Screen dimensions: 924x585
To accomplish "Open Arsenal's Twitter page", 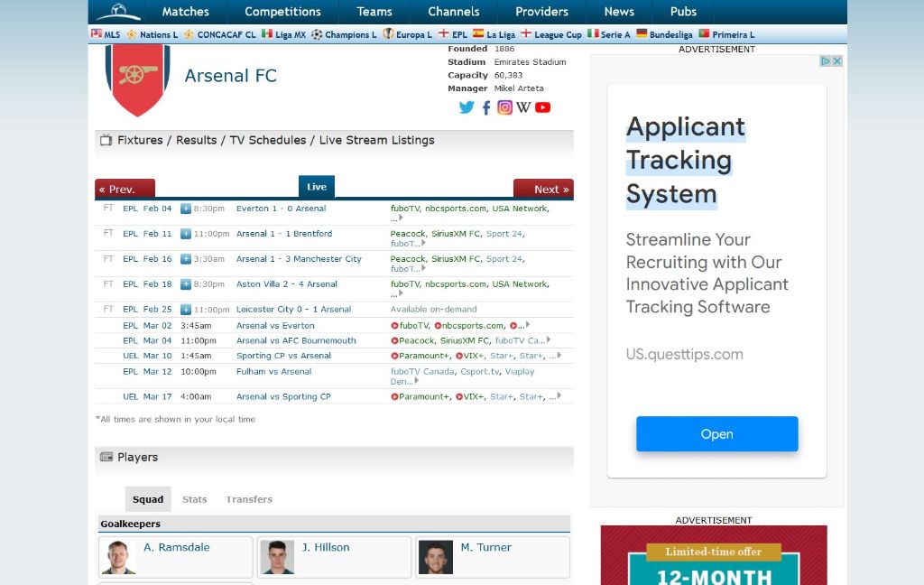I will tap(467, 107).
